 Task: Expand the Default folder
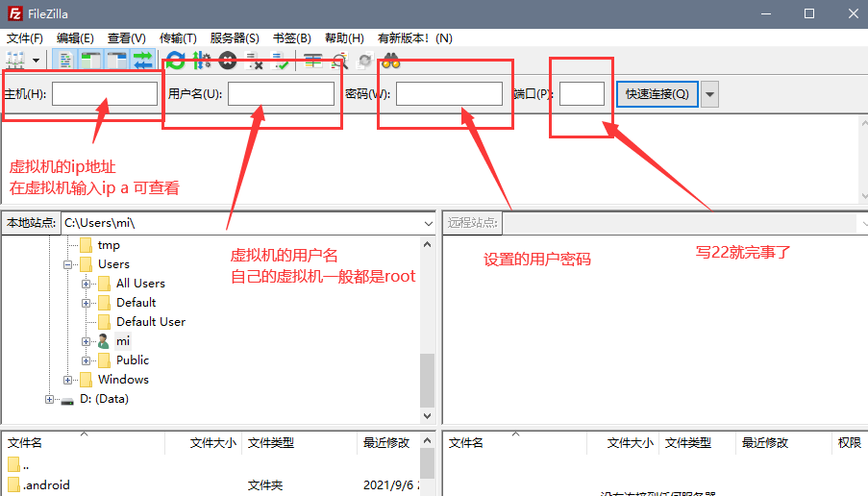tap(86, 304)
